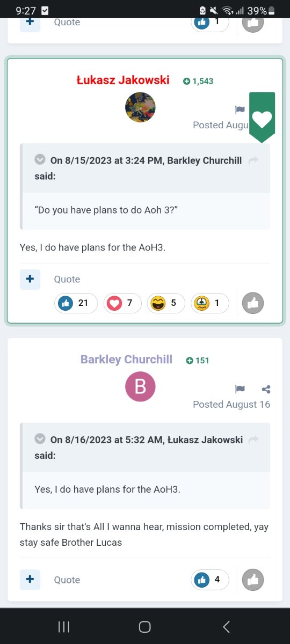
Task: Toggle multiquote plus on Barkley's post
Action: [30, 580]
